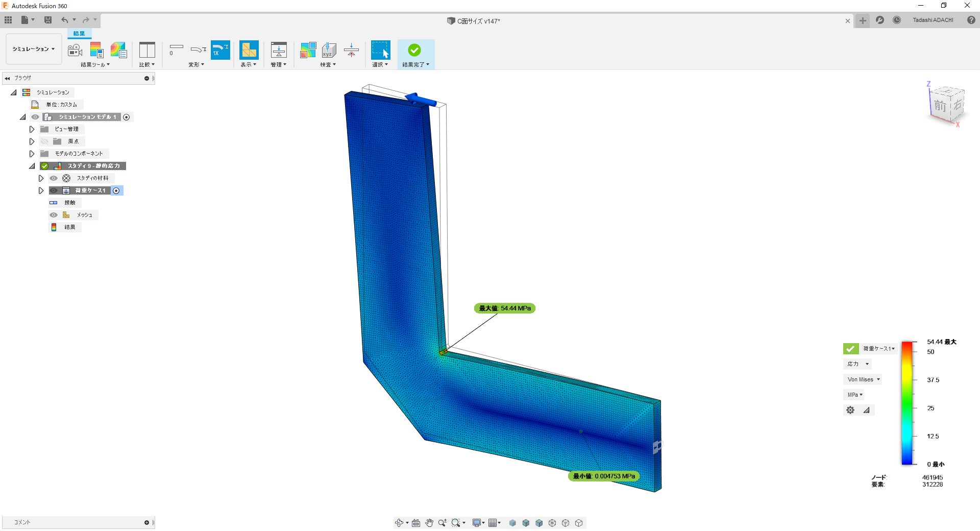Viewport: 980px width, 531px height.
Task: Open the 変形 menu
Action: point(197,65)
